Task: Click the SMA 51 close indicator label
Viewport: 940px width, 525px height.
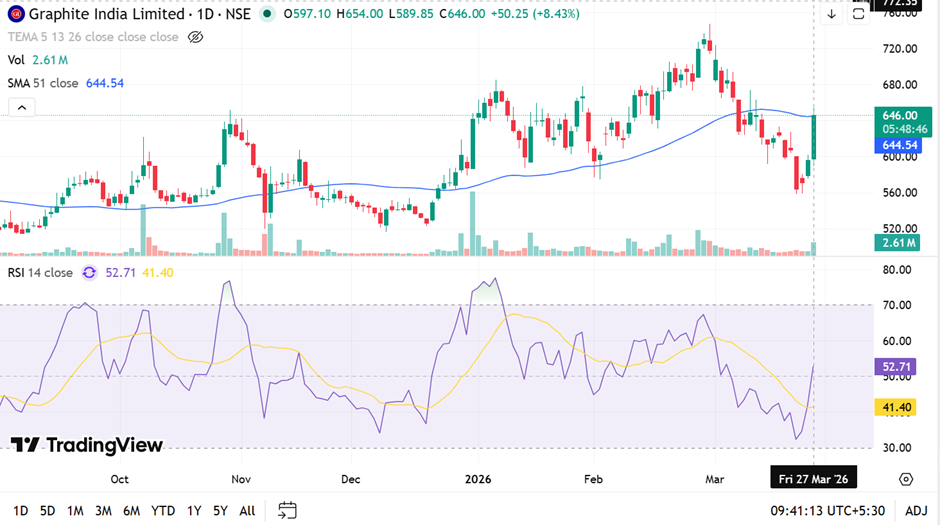Action: (x=42, y=83)
